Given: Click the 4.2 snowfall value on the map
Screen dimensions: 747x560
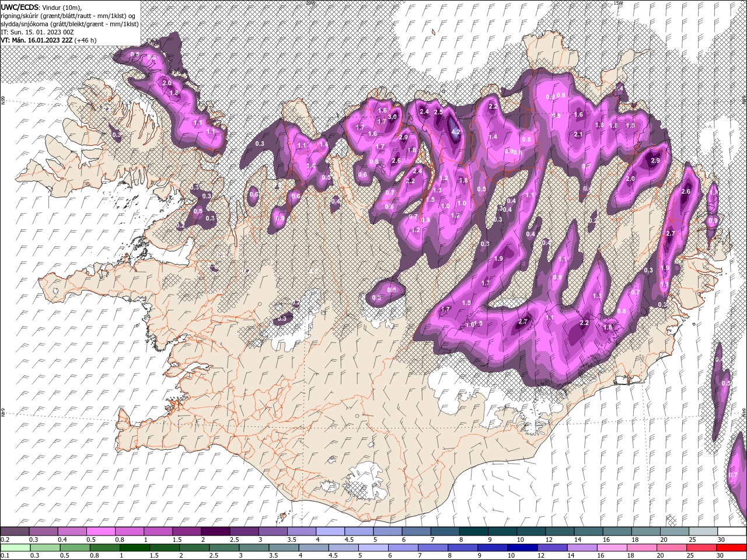Looking at the screenshot, I should (x=456, y=132).
